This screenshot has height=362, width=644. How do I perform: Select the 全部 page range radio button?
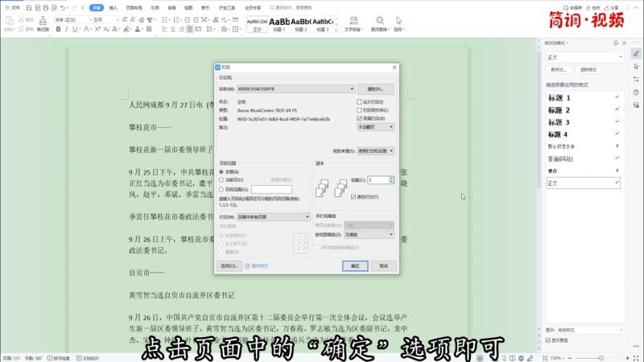pos(222,171)
